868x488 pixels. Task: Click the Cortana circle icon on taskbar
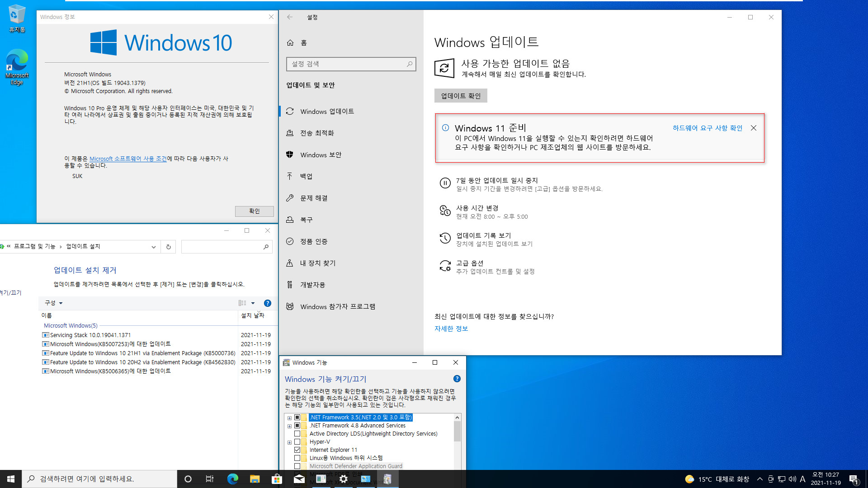pyautogui.click(x=188, y=479)
